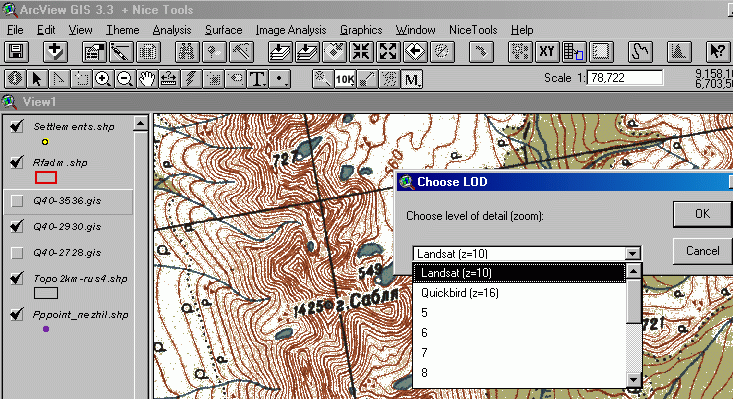Click LOD list scrollbar down arrow
The width and height of the screenshot is (733, 399).
click(633, 379)
